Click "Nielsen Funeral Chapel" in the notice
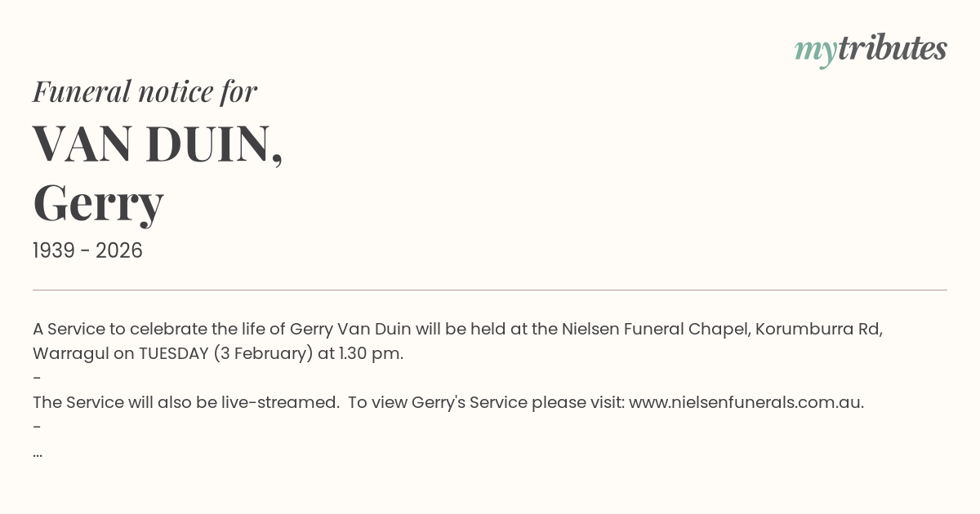 pos(656,329)
